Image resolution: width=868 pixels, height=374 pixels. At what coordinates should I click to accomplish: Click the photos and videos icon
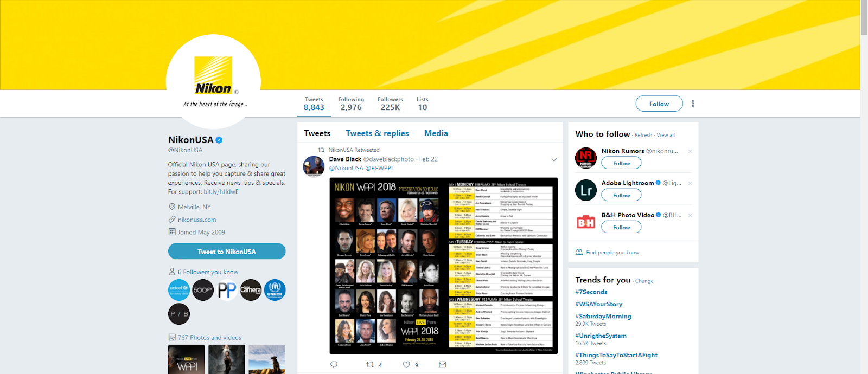point(172,337)
